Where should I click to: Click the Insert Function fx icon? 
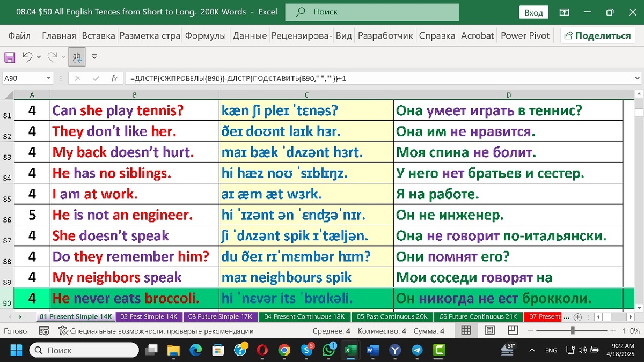point(114,78)
